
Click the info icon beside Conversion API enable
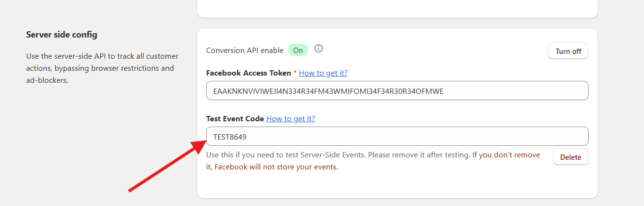click(318, 49)
